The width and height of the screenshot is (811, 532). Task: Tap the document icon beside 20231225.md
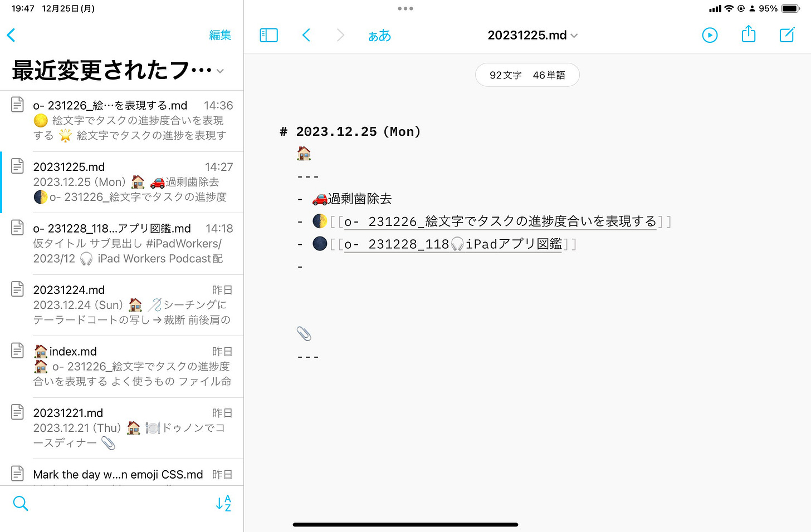pyautogui.click(x=18, y=165)
